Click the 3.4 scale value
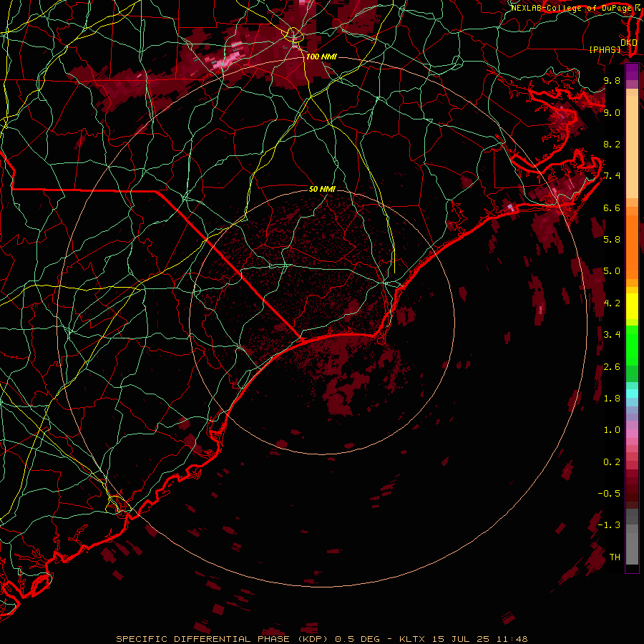The height and width of the screenshot is (644, 644). pyautogui.click(x=612, y=334)
